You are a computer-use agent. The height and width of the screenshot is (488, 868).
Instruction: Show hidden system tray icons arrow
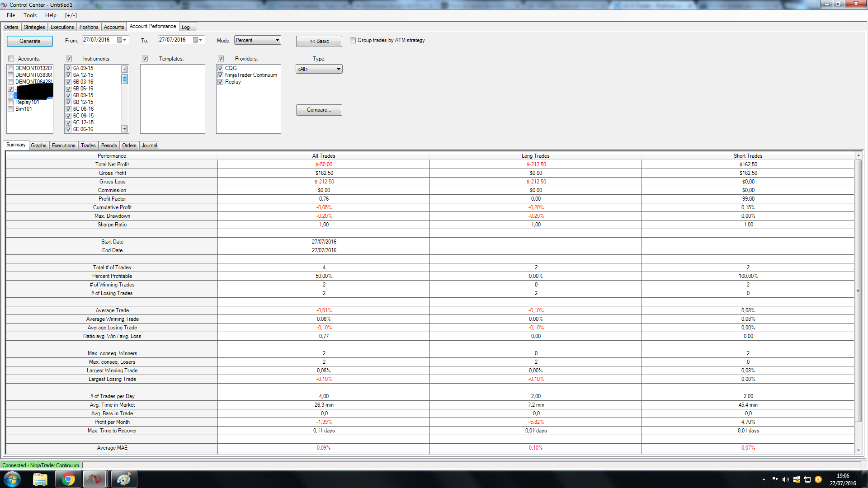click(764, 479)
